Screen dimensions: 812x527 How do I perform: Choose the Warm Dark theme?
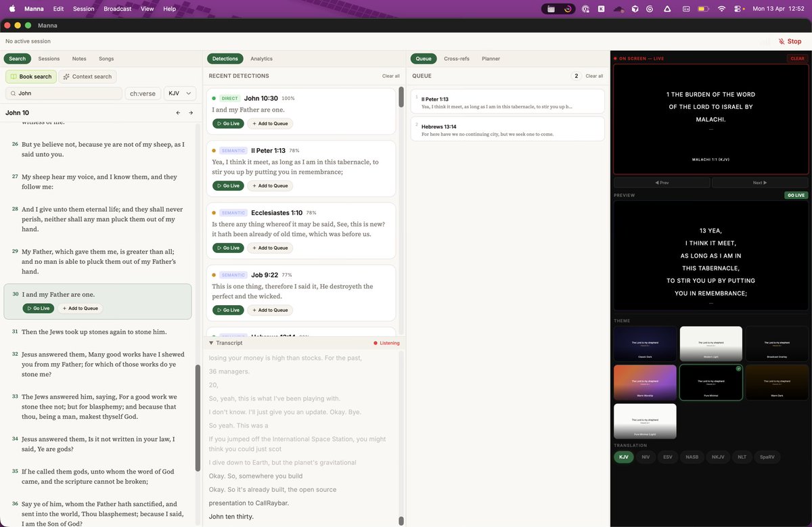[777, 382]
